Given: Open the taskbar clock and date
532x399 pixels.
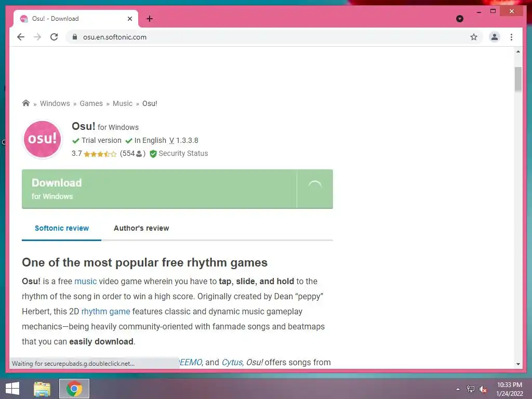Looking at the screenshot, I should [x=509, y=389].
